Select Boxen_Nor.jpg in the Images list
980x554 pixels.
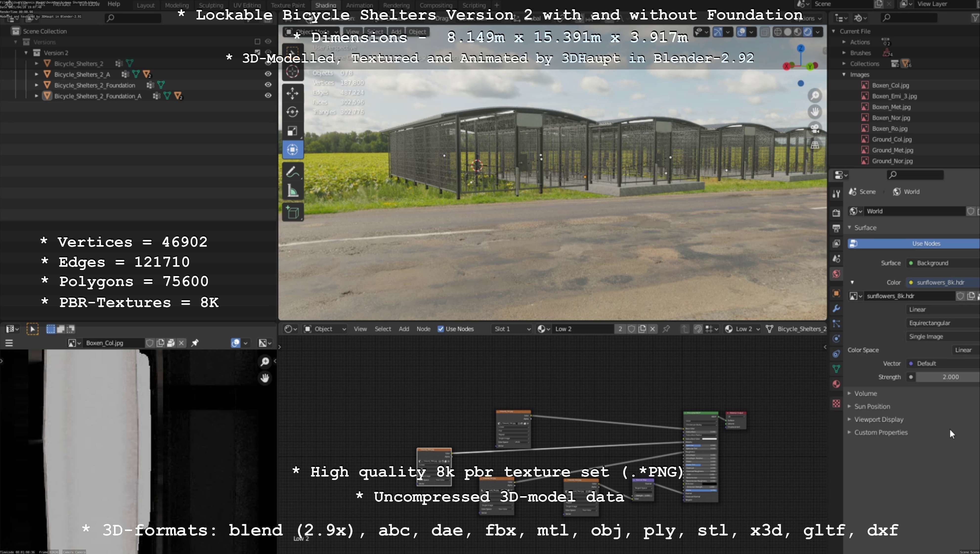click(x=891, y=118)
